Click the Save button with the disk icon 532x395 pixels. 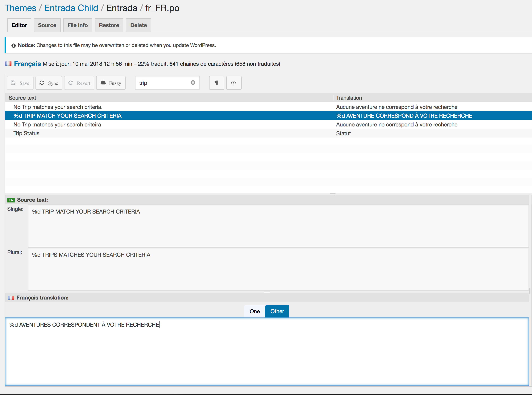pos(20,83)
